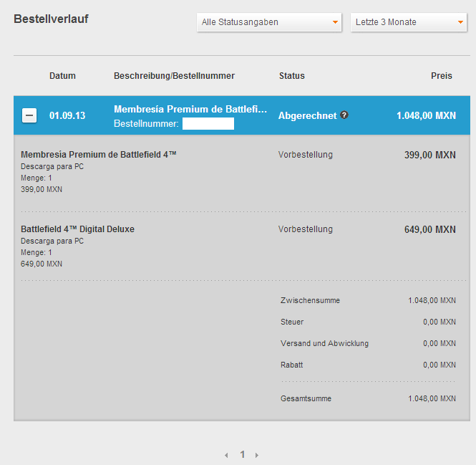Click the bold 649,00 MXN price

point(430,229)
